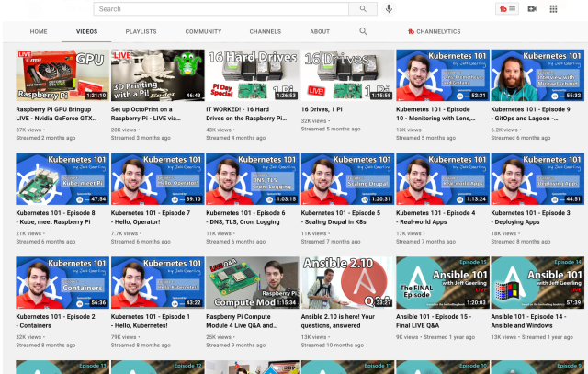
Task: Open the TubeBuddy menu icon
Action: [507, 8]
